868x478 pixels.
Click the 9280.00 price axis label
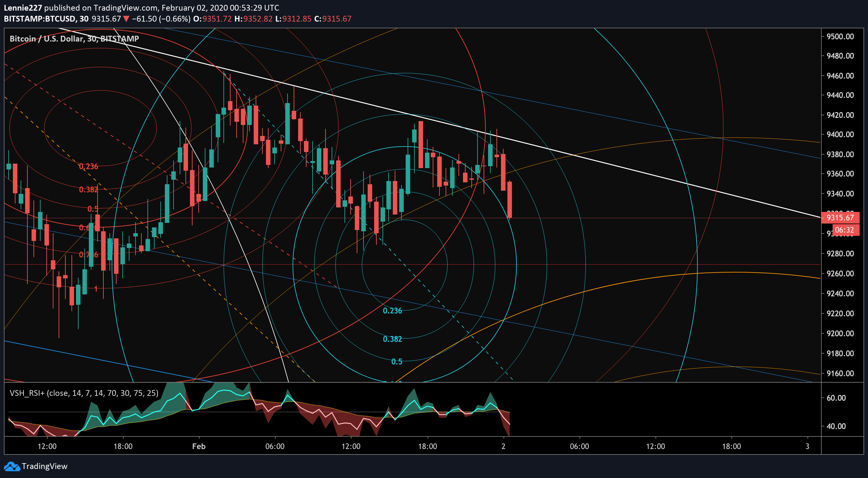(x=840, y=254)
